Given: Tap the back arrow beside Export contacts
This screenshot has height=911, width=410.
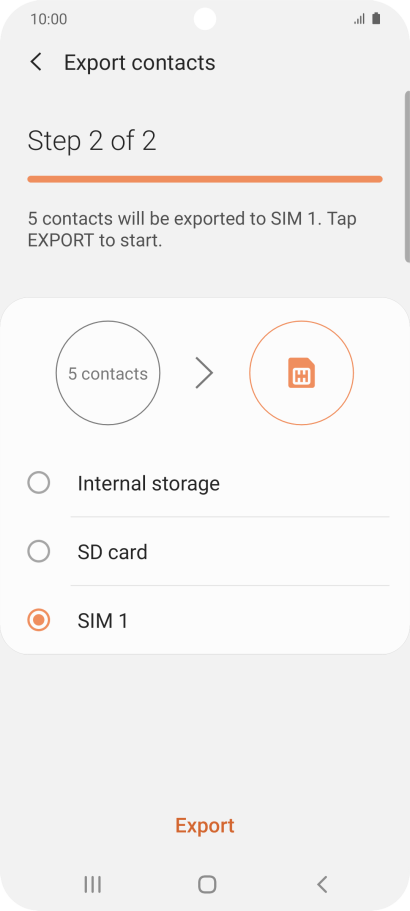Looking at the screenshot, I should 36,62.
